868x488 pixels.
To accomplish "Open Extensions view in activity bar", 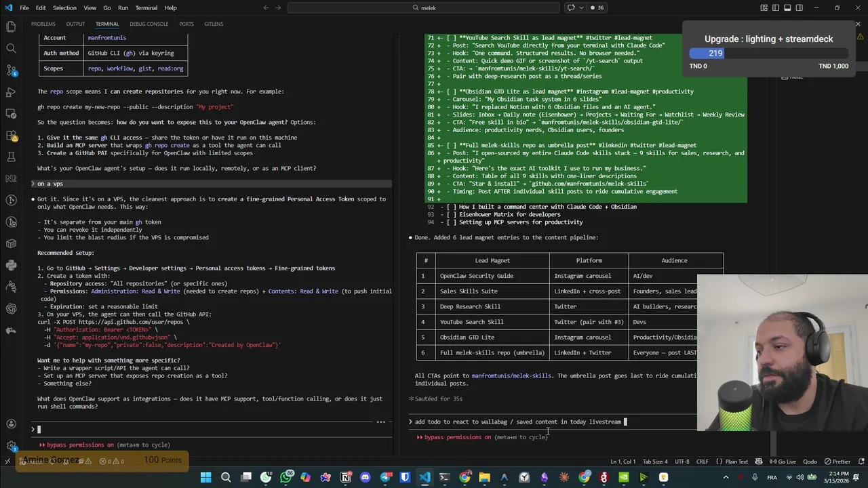I will pyautogui.click(x=11, y=135).
